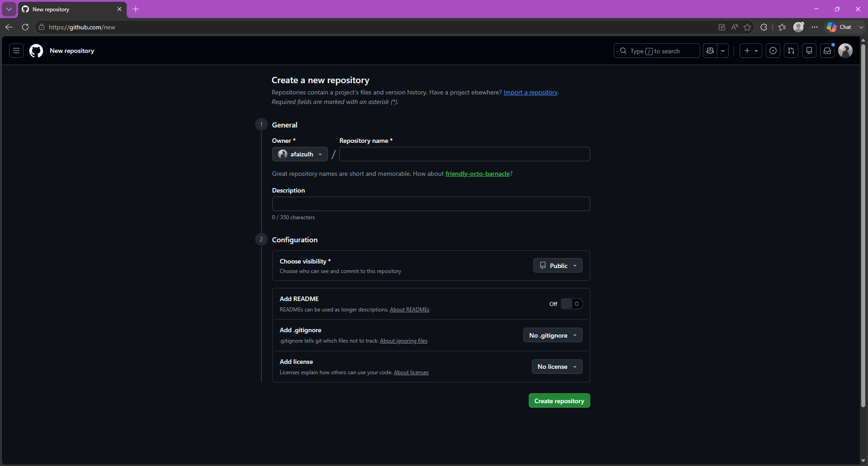Image resolution: width=868 pixels, height=466 pixels.
Task: Open the user profile avatar menu
Action: point(845,51)
